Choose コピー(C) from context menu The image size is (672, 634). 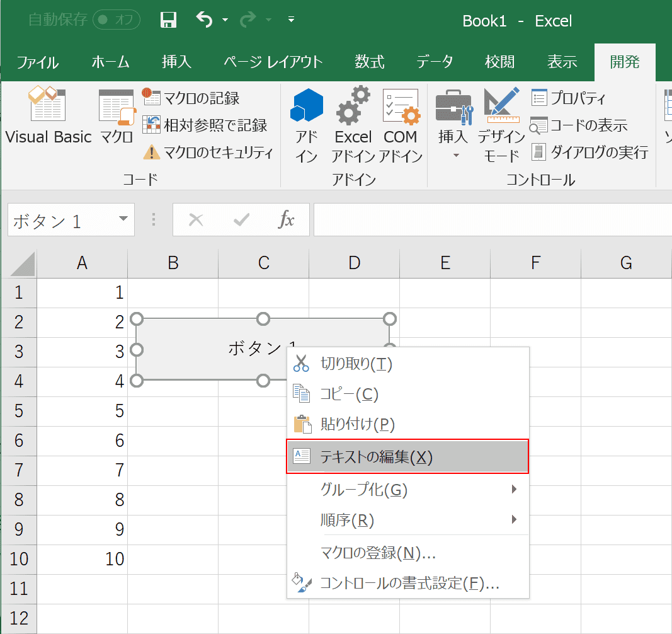[407, 394]
